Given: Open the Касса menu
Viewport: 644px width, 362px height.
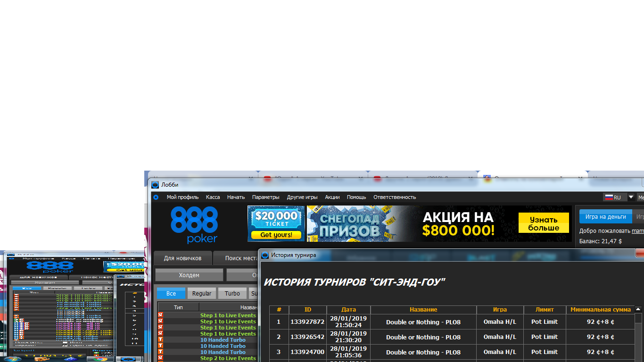Looking at the screenshot, I should click(213, 197).
